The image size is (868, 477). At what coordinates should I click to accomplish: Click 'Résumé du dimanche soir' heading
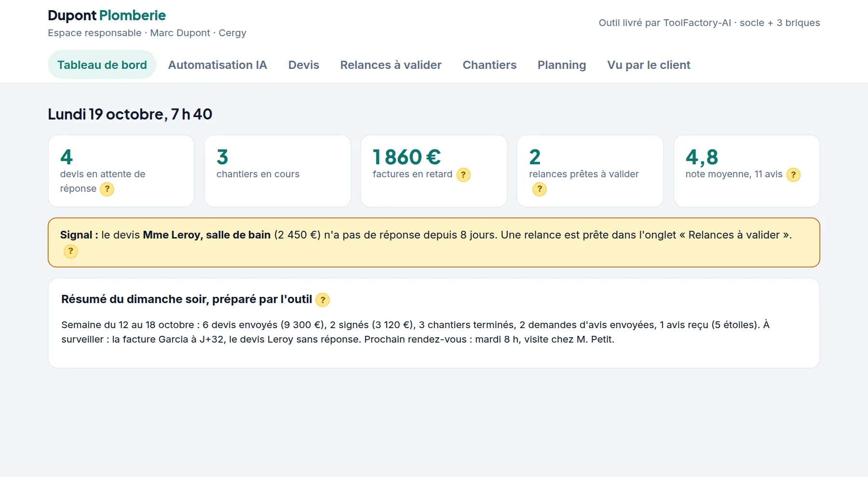click(x=187, y=299)
